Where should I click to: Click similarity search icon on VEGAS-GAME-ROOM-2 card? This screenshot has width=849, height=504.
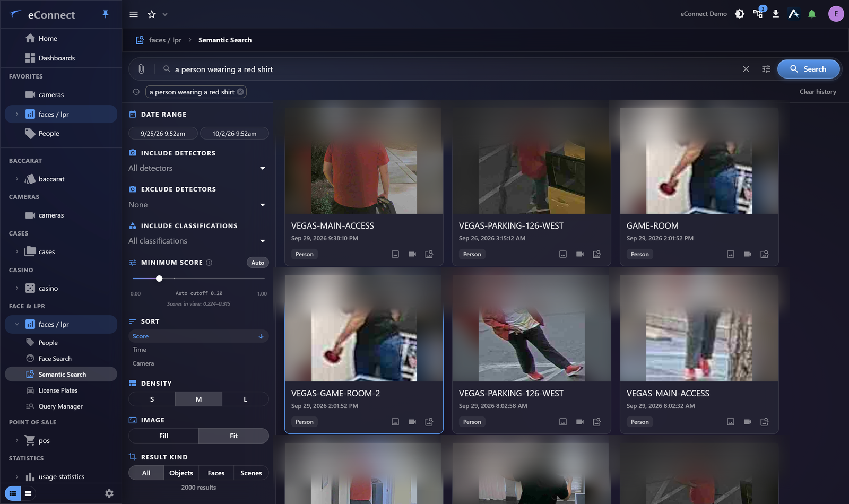429,422
